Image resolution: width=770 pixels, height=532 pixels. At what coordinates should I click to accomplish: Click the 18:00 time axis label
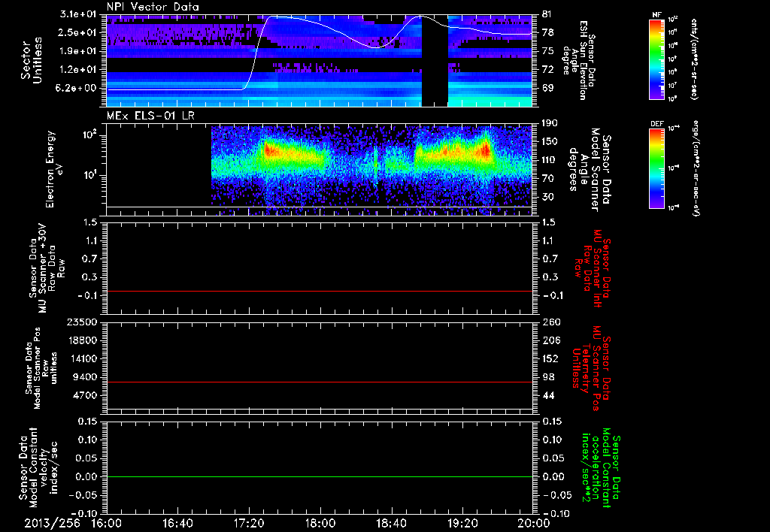pos(320,523)
